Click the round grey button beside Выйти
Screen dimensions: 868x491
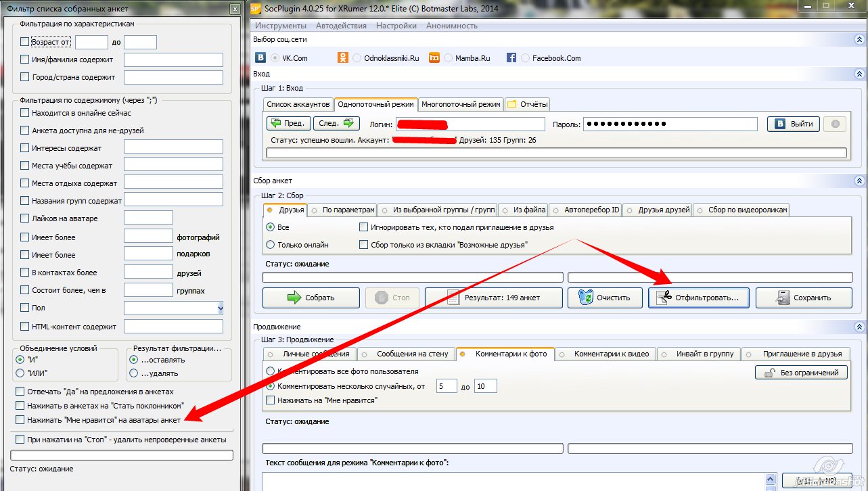tap(835, 124)
